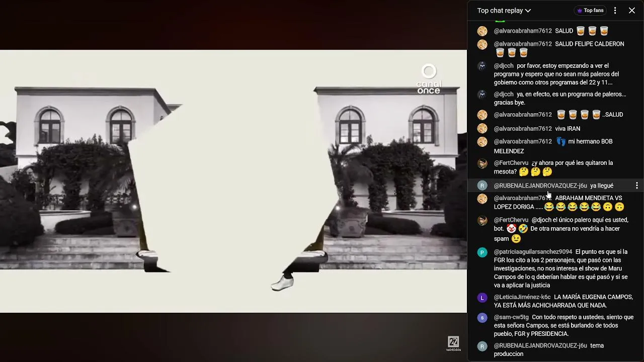Click message text 'El punto es que si la FGR'
This screenshot has width=644, height=362.
point(561,268)
